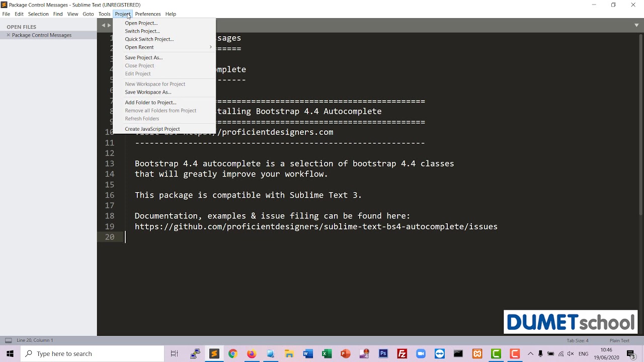Open the Goto menu
644x362 pixels.
[88, 14]
